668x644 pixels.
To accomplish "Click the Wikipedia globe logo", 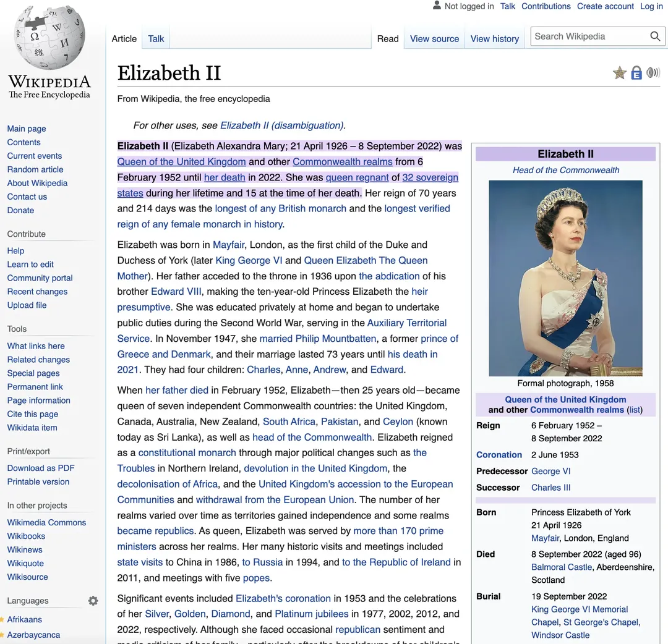I will pos(49,39).
